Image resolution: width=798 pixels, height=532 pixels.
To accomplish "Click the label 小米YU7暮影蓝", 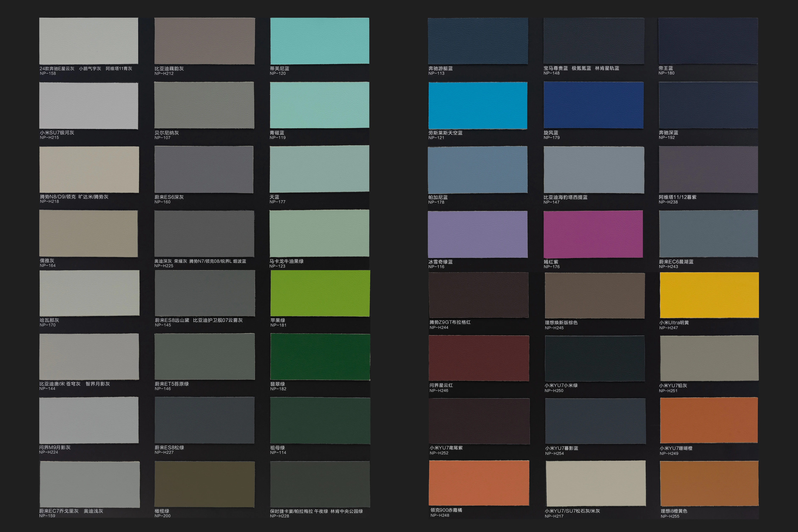I will click(x=561, y=448).
